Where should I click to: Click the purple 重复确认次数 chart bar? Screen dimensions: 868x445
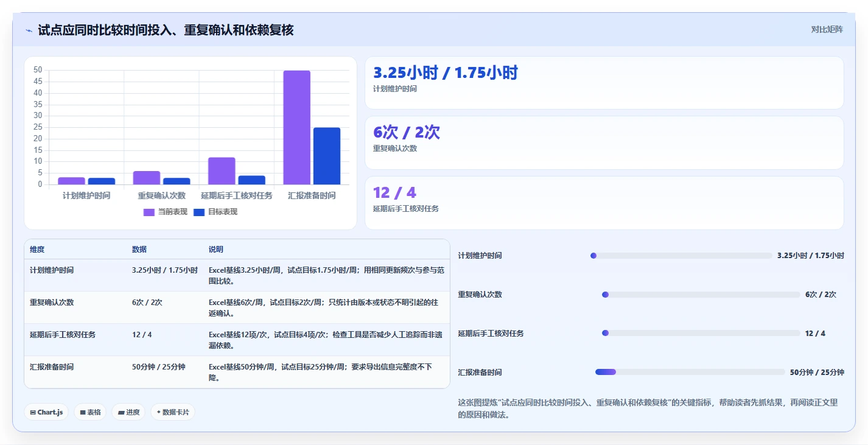pyautogui.click(x=147, y=178)
